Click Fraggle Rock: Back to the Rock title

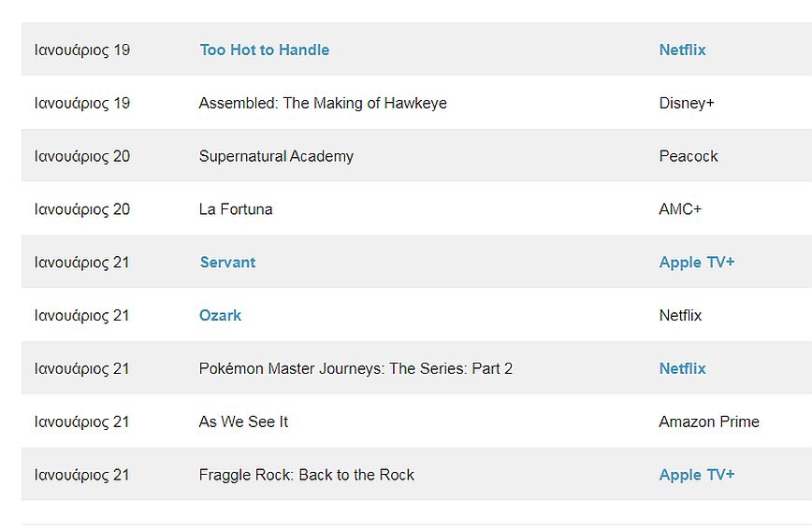306,475
